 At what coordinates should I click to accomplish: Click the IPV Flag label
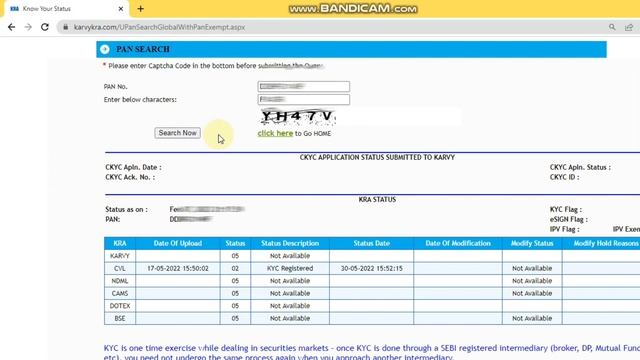(x=564, y=229)
